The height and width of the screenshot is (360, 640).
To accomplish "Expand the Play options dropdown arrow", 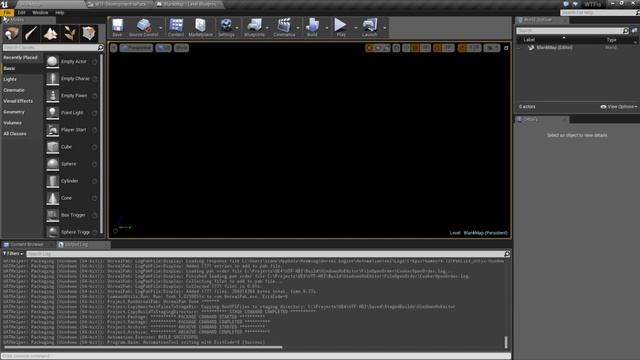I will click(x=356, y=28).
